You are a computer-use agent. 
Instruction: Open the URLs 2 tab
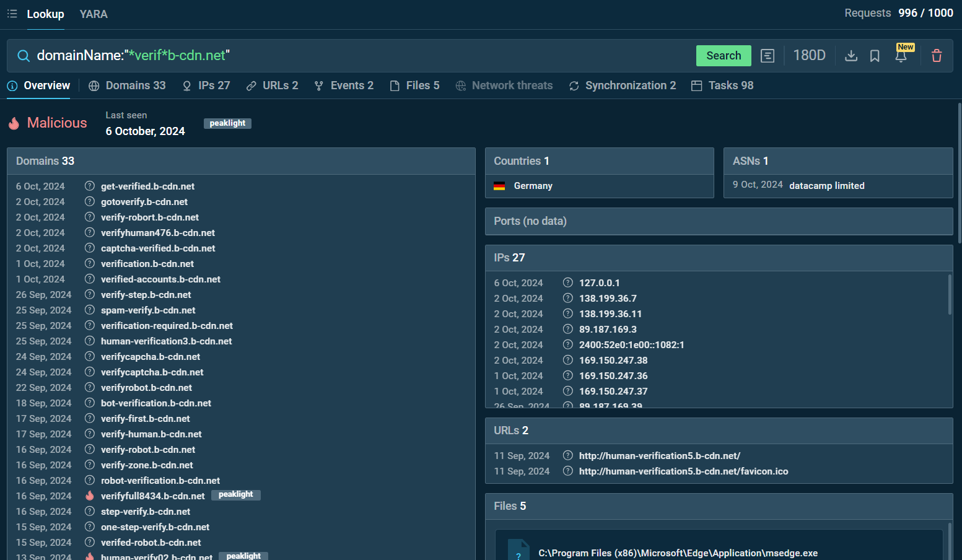(x=272, y=85)
